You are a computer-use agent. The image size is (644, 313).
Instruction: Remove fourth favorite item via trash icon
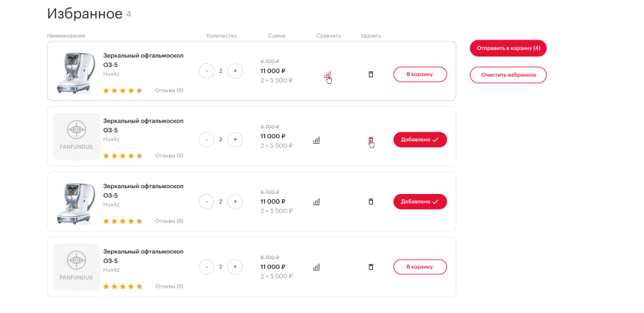tap(371, 267)
